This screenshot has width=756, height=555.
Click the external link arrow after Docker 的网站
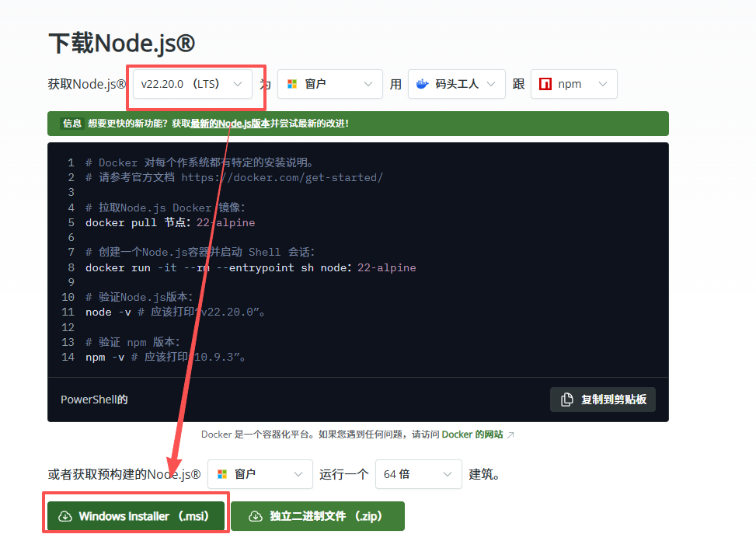[511, 435]
